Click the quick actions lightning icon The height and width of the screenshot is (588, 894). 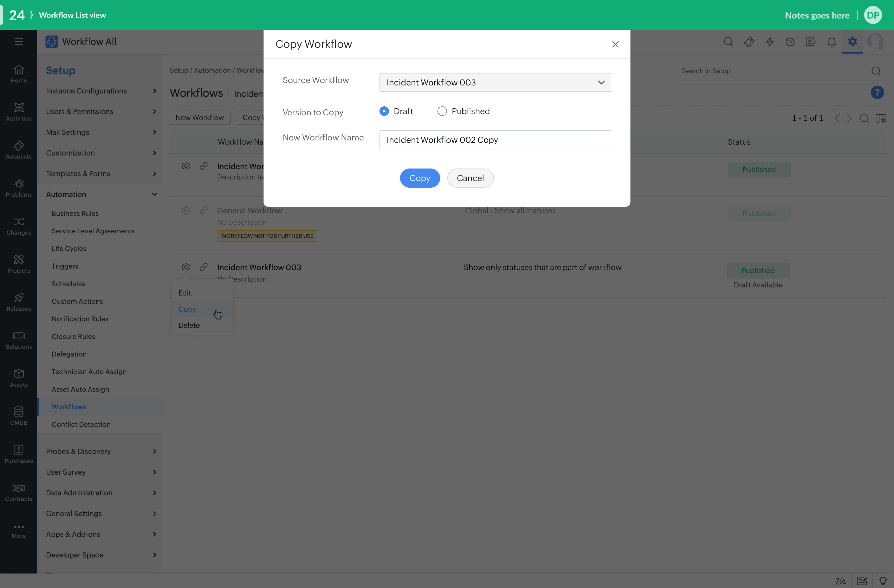point(770,42)
